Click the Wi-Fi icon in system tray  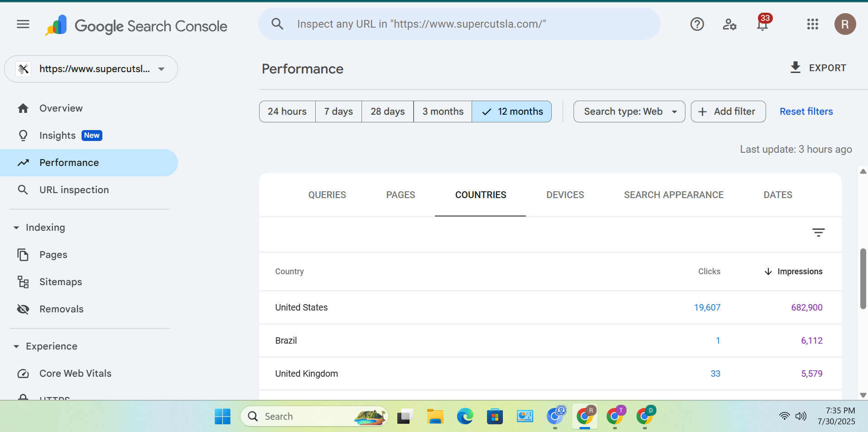[x=784, y=416]
